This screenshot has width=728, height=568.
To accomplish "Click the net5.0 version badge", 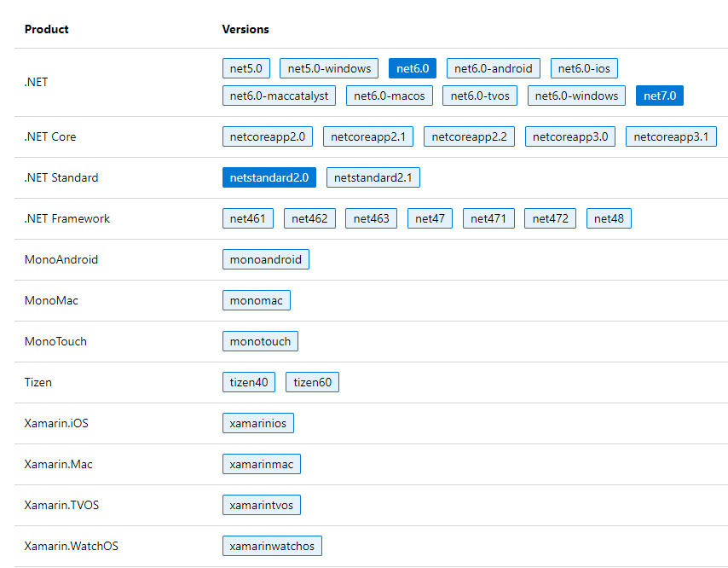I will [x=246, y=68].
